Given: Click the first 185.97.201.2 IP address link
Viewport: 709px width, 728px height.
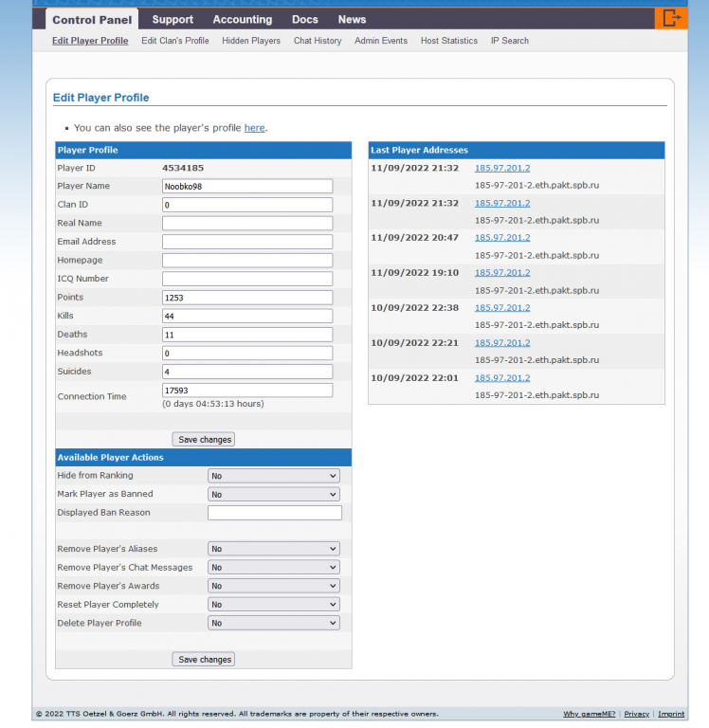Looking at the screenshot, I should (502, 169).
